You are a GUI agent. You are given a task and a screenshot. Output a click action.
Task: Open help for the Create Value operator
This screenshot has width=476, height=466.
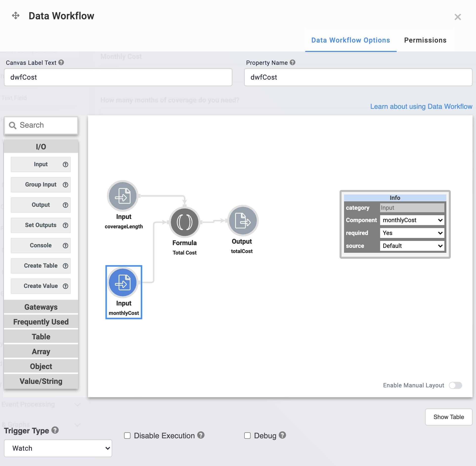tap(65, 286)
